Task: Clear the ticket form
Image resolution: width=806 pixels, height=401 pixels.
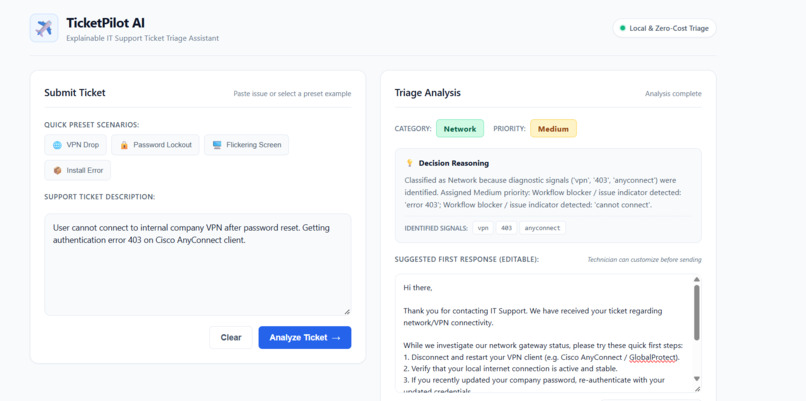Action: (x=231, y=338)
